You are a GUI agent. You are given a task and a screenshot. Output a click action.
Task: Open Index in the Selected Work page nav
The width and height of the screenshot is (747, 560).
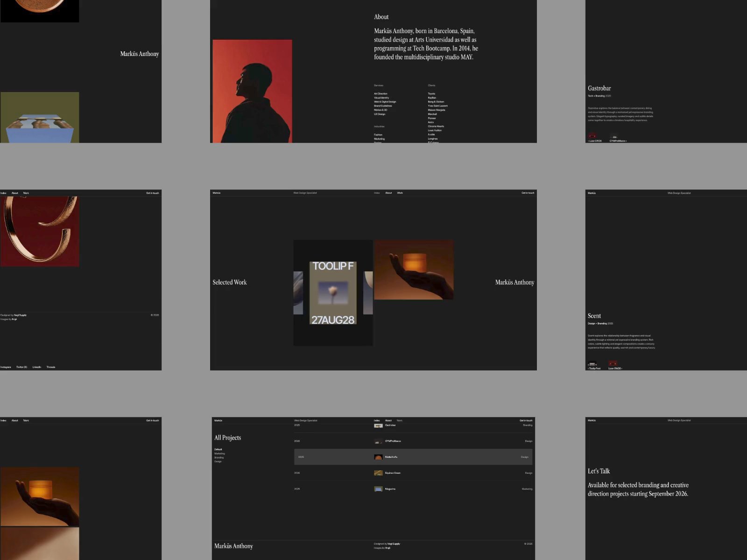point(377,193)
